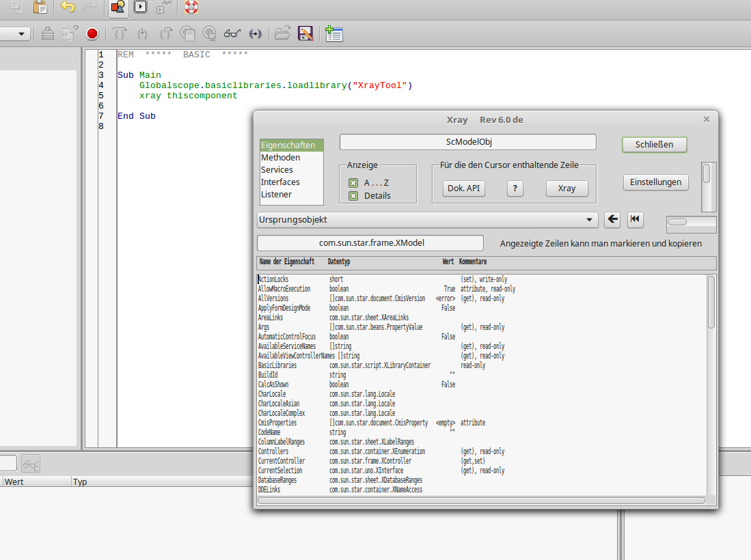
Task: Toggle breakpoint icon in toolbar
Action: [x=187, y=33]
